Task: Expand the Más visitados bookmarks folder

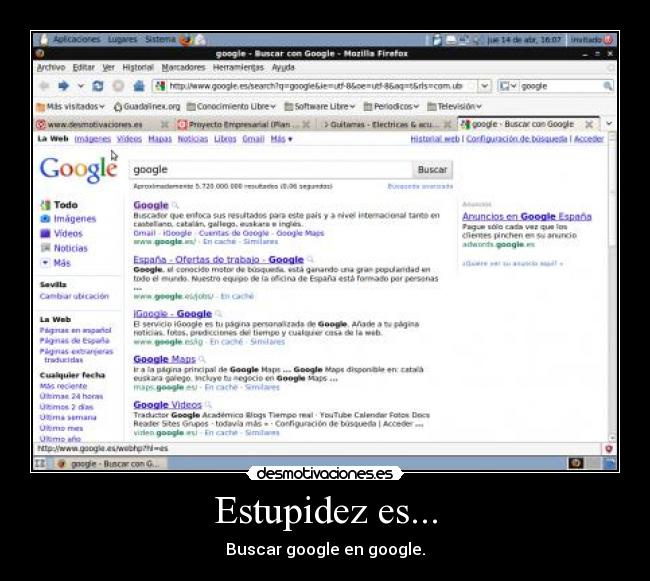Action: [70, 107]
